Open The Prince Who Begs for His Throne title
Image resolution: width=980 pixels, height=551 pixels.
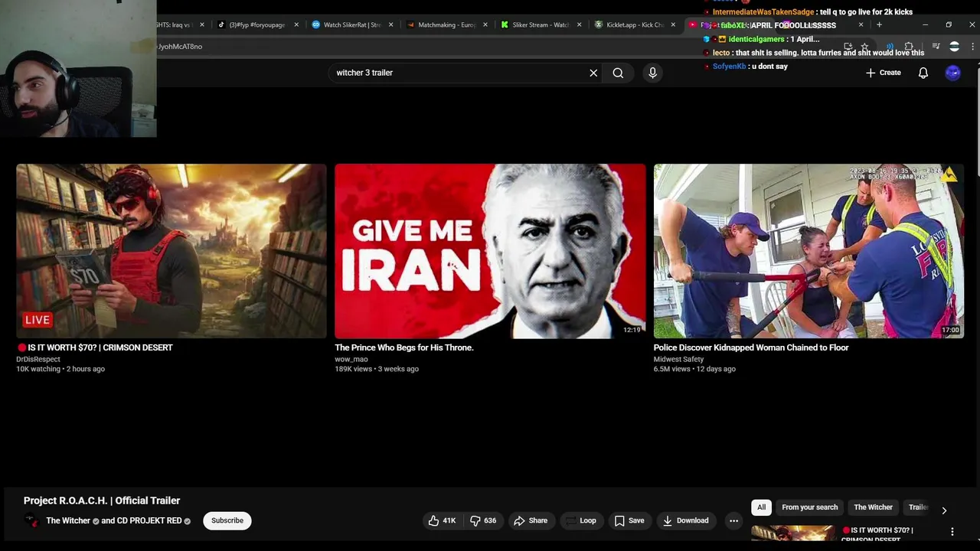coord(404,347)
